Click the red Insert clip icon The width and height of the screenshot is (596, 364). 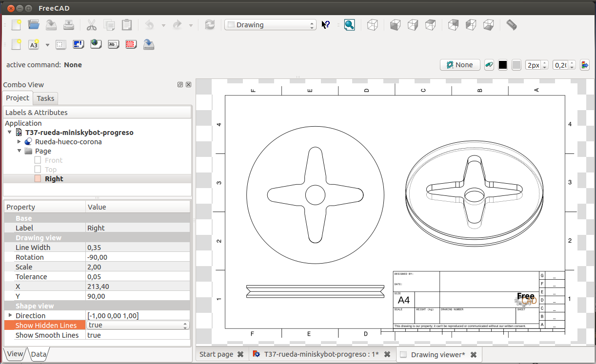(x=131, y=45)
